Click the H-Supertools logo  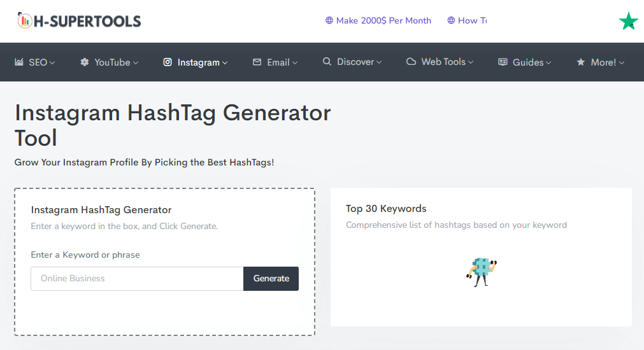pos(79,21)
